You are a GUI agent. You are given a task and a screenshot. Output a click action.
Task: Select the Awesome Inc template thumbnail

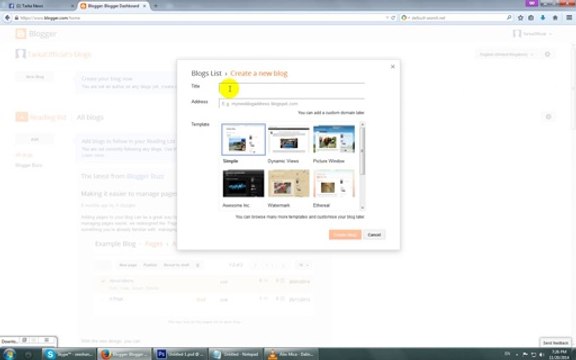[x=243, y=183]
